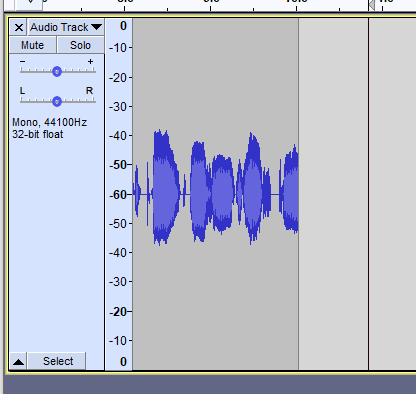Click the -60 mark on the vertical dB scale
Screen dimensions: 416x394
click(118, 194)
